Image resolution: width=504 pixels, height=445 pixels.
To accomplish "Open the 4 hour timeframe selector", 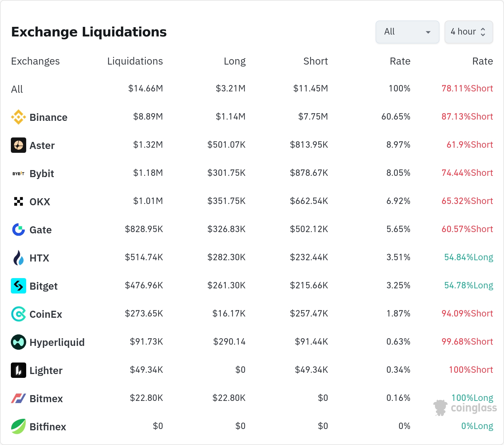I will [469, 32].
